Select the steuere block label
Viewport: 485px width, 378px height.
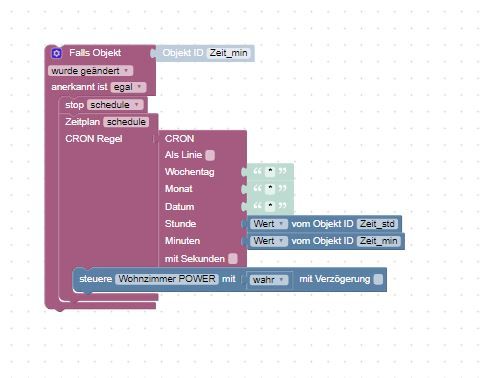point(96,279)
